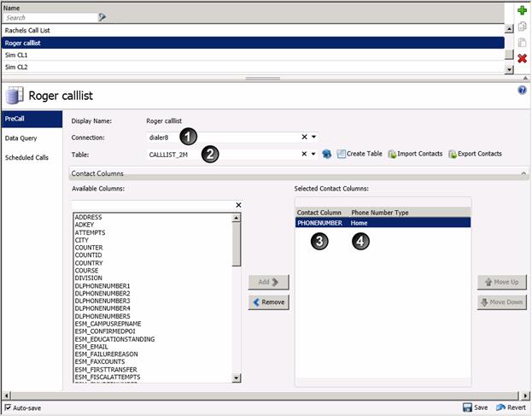Click the blue help question mark icon
The height and width of the screenshot is (416, 532).
pyautogui.click(x=522, y=90)
